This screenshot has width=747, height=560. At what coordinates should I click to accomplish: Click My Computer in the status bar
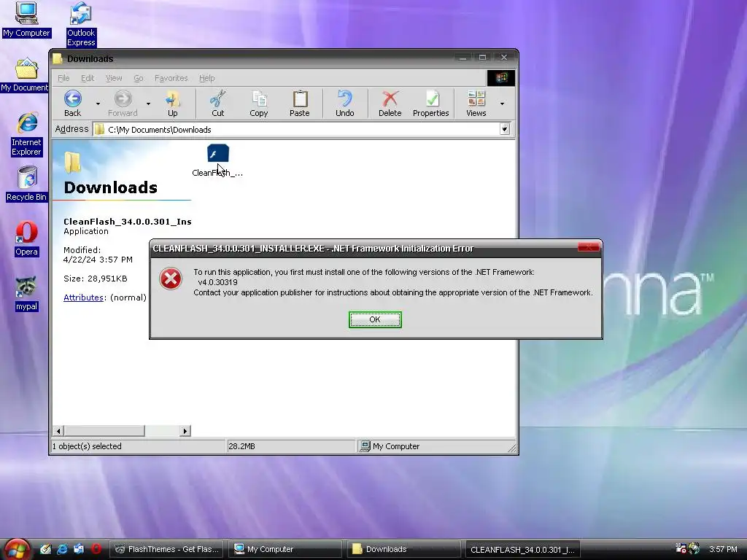click(x=390, y=446)
